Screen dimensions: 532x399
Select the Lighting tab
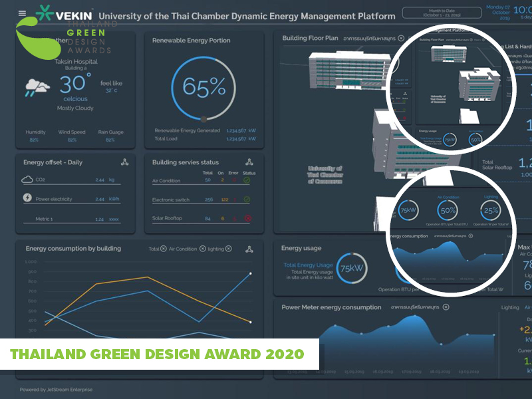[x=510, y=307]
